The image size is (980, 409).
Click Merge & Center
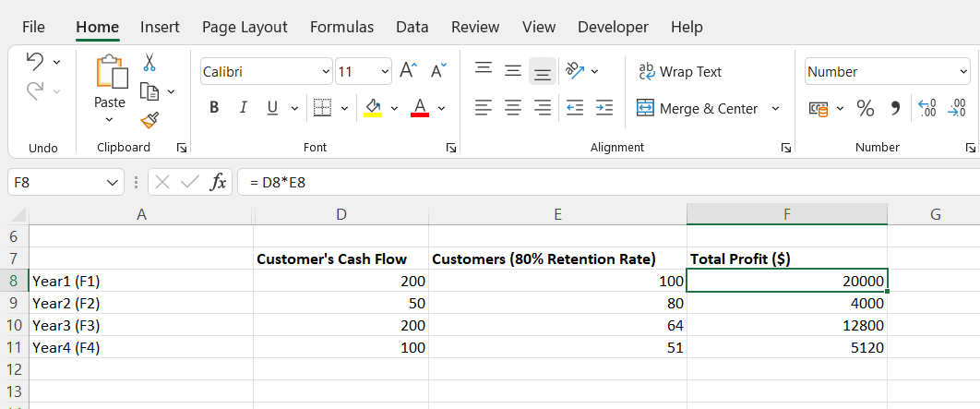[x=698, y=108]
